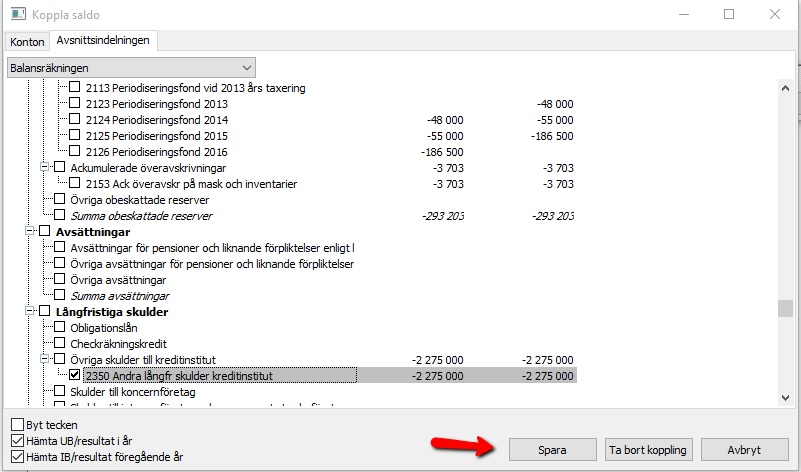Viewport: 801px width, 472px height.
Task: Select the Obligationslån row
Action: tap(104, 327)
